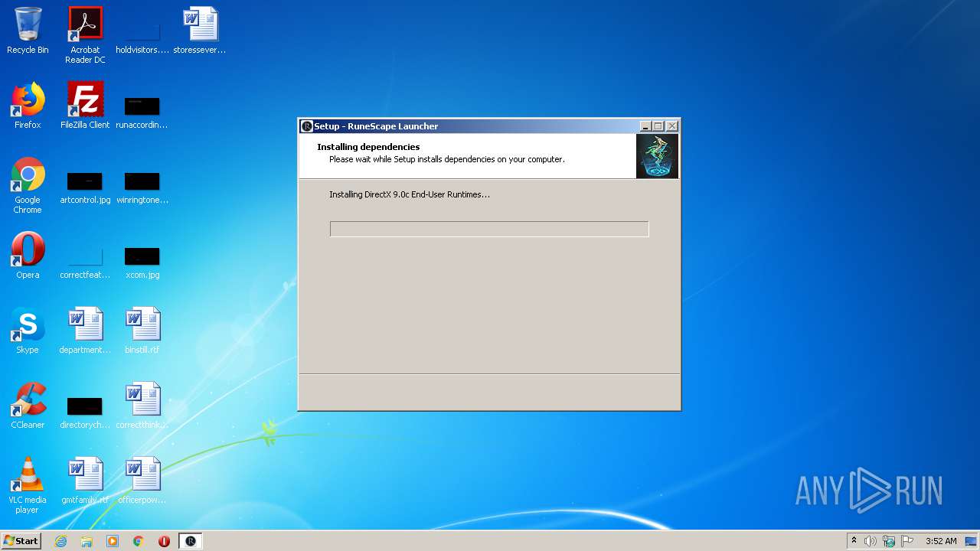Maximize the RuneScape Launcher setup window
The image size is (980, 551).
(658, 126)
